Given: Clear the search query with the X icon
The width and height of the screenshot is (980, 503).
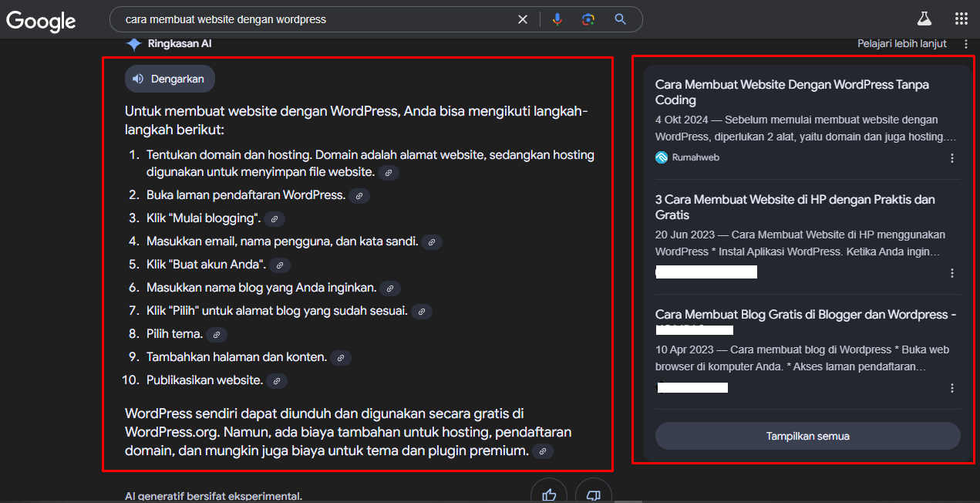Looking at the screenshot, I should coord(523,19).
